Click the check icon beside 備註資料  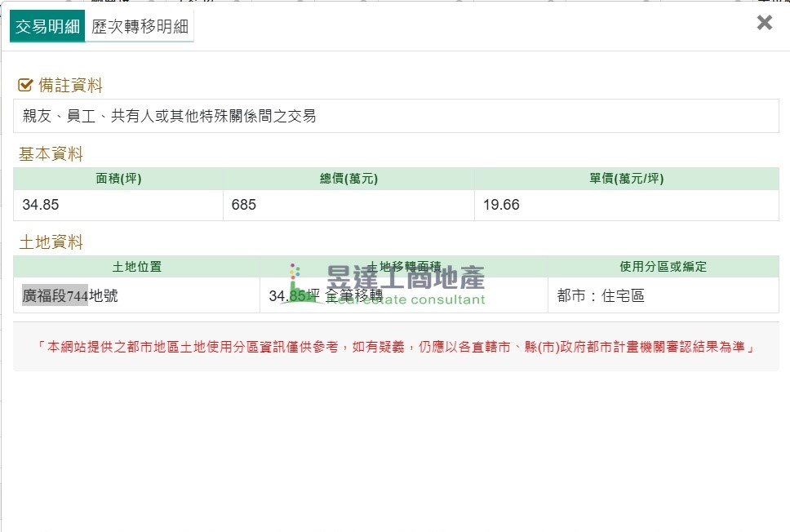click(x=25, y=86)
